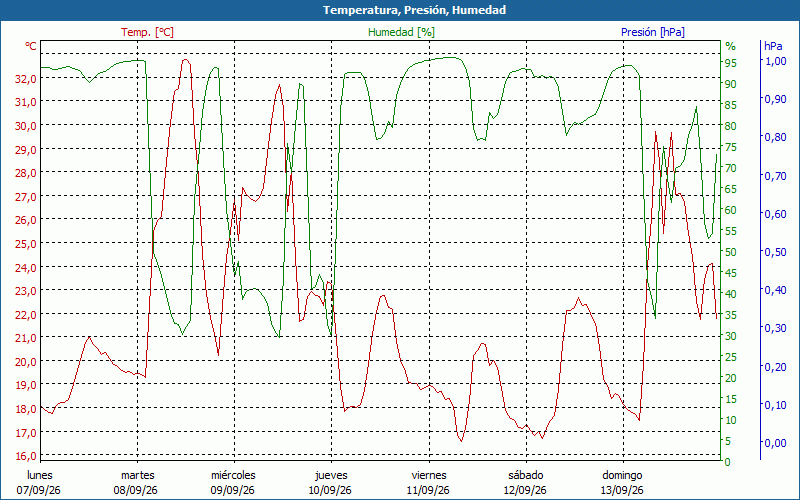Click the '0,30' pressure axis value
Viewport: 800px width, 500px height.
tap(776, 329)
